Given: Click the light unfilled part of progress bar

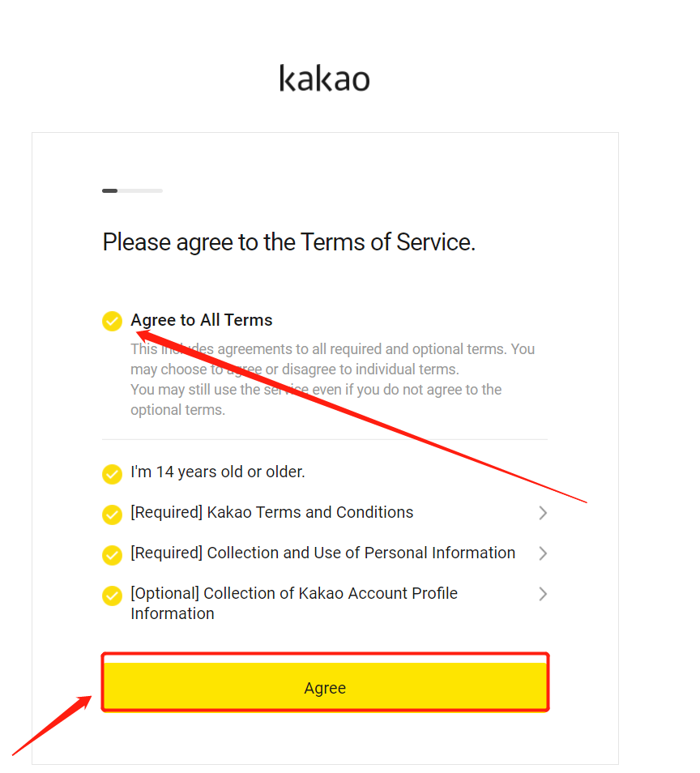Looking at the screenshot, I should pyautogui.click(x=140, y=190).
